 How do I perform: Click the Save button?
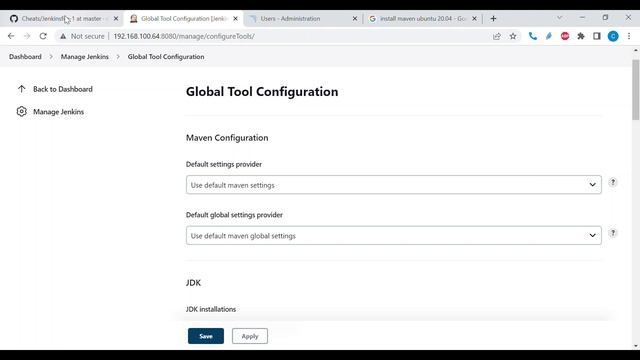206,336
